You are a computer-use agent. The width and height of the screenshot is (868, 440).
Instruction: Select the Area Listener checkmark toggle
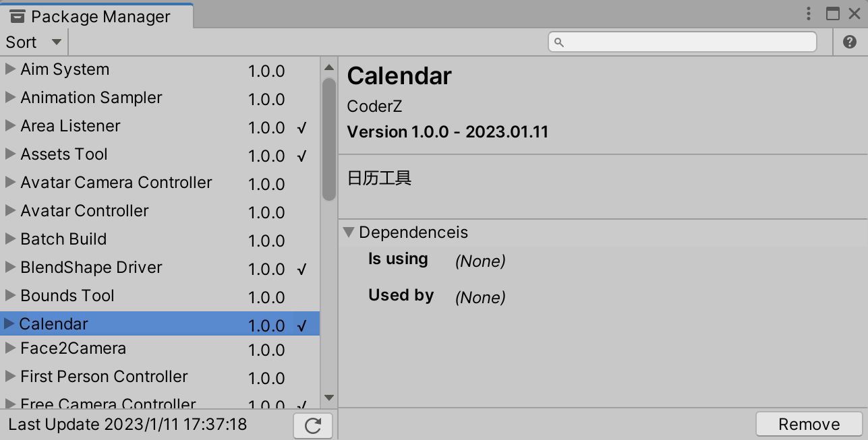pyautogui.click(x=302, y=127)
